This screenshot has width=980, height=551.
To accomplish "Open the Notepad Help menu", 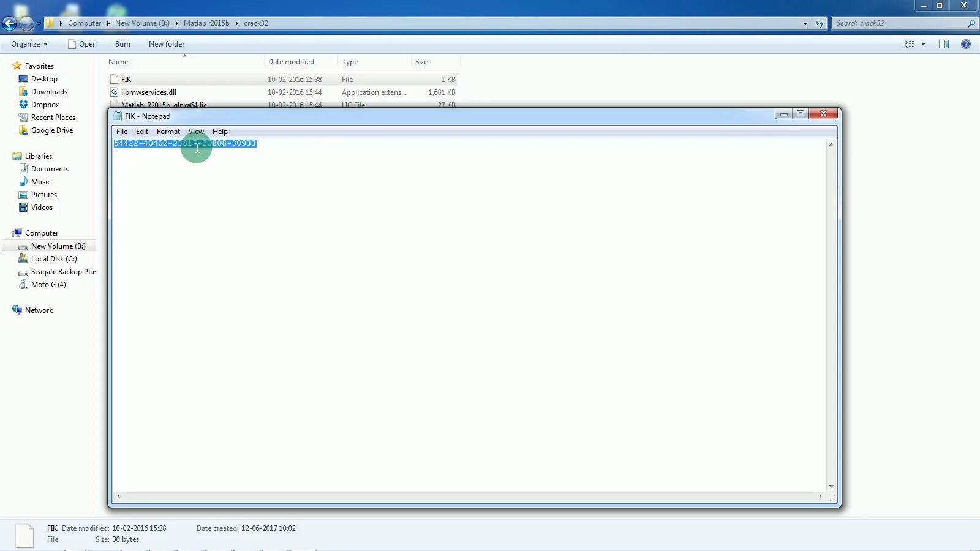I will pyautogui.click(x=220, y=132).
